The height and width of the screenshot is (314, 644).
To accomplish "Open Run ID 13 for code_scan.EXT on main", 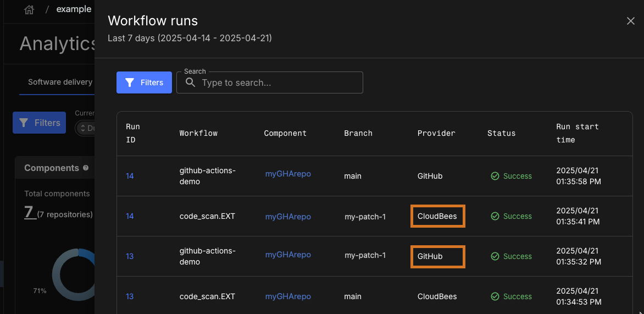I will click(x=130, y=296).
